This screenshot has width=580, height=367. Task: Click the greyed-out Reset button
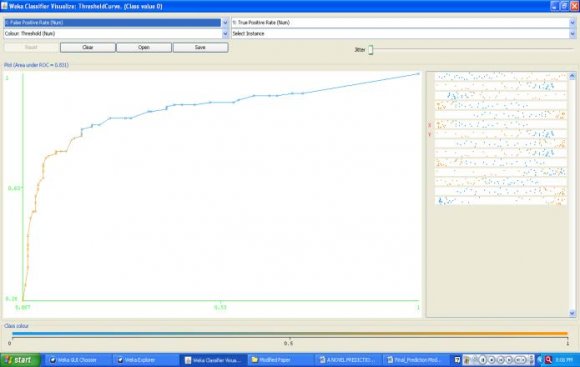pyautogui.click(x=31, y=47)
